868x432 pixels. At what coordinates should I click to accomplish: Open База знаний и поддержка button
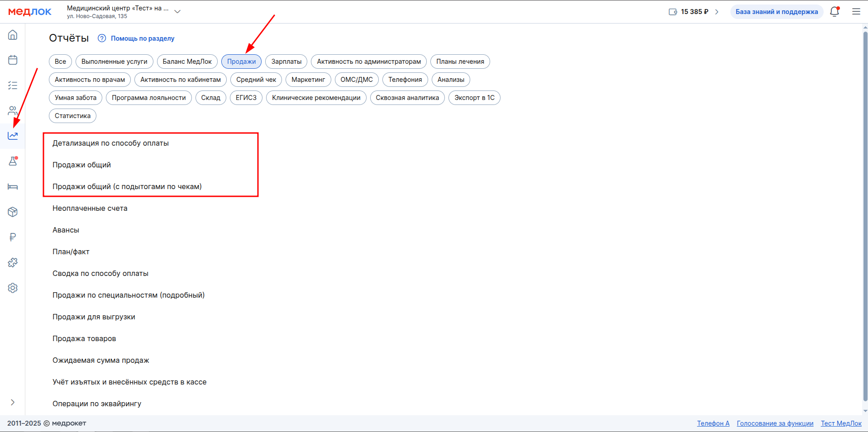(x=777, y=12)
